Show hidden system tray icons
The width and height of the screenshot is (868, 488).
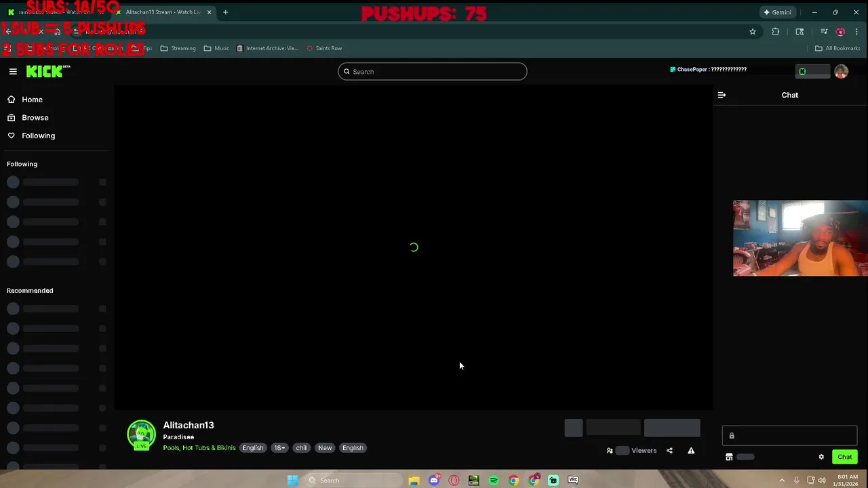(782, 480)
